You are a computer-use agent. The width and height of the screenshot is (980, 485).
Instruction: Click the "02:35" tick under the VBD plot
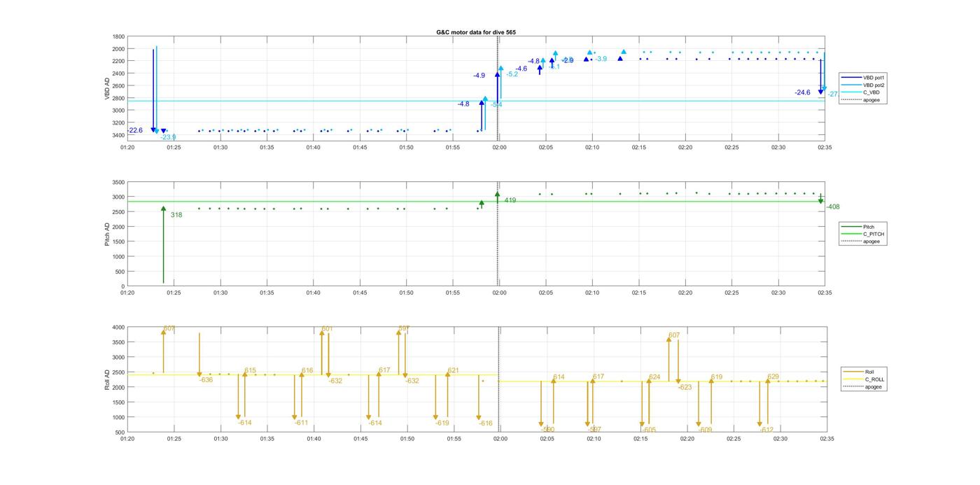coord(825,148)
